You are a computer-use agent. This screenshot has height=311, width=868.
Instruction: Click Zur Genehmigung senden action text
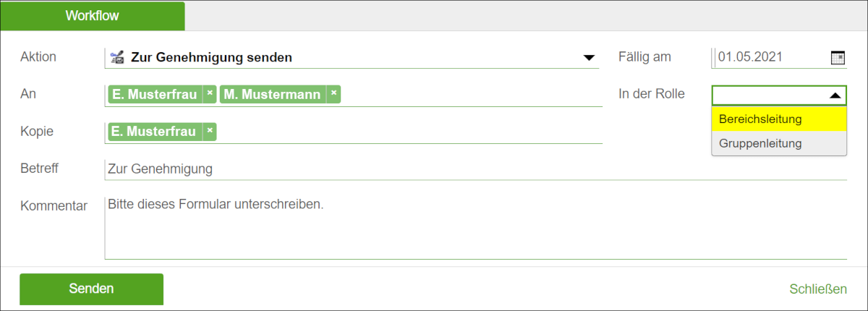pyautogui.click(x=211, y=57)
